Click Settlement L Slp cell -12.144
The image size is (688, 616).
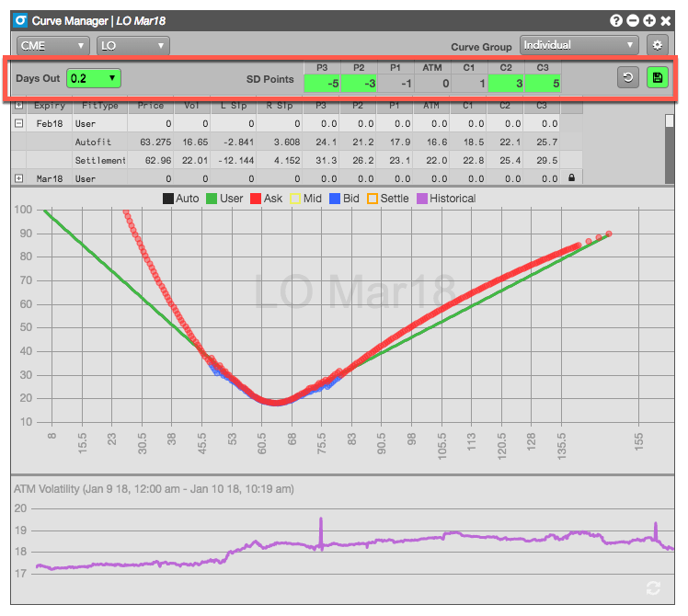coord(234,160)
